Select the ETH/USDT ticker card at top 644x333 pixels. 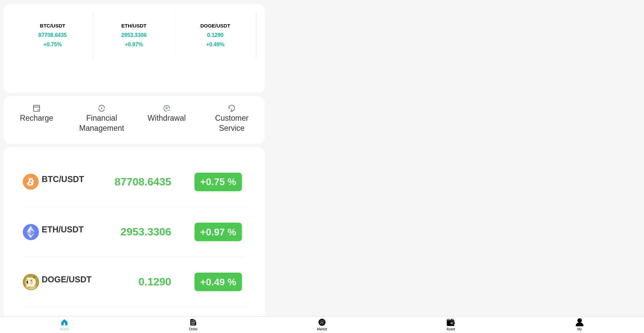tap(134, 35)
